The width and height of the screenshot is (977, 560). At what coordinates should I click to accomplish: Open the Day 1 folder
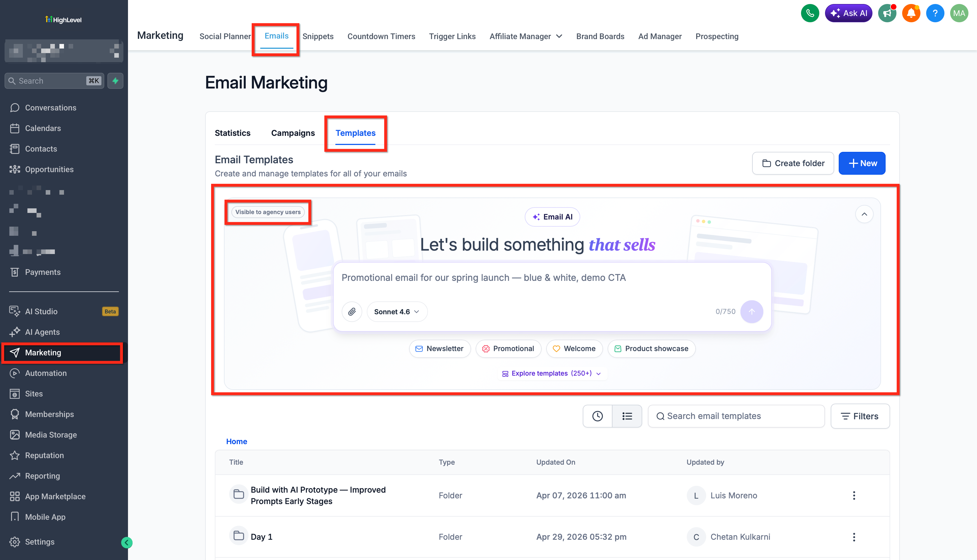pos(261,537)
